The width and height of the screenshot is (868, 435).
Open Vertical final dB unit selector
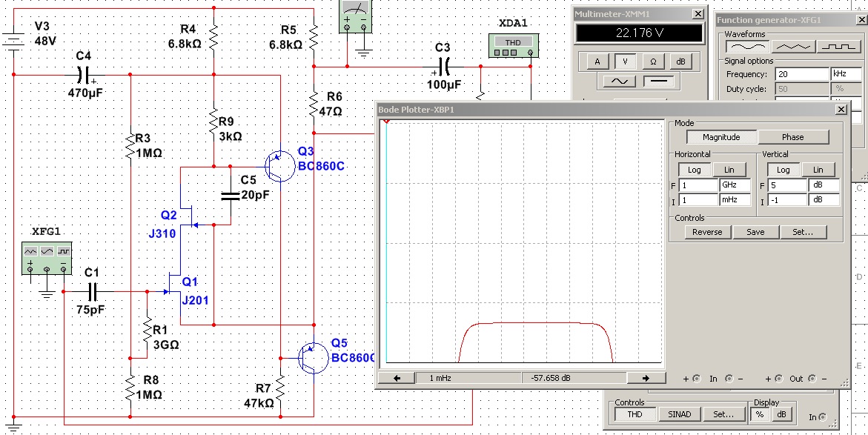click(x=824, y=185)
